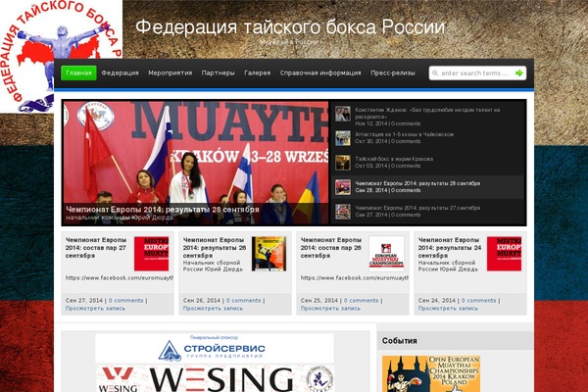Open the Мероприятия menu item
588x392 pixels.
click(170, 73)
